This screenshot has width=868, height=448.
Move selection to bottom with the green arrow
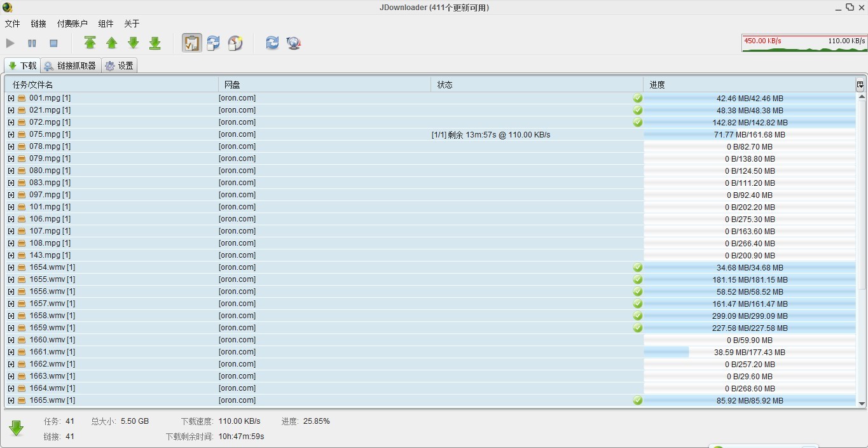155,43
